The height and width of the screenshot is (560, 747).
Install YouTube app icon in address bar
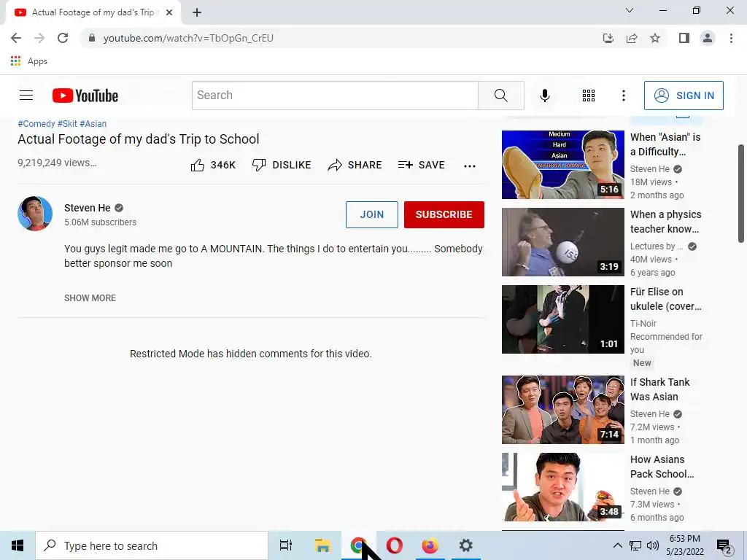click(x=608, y=38)
